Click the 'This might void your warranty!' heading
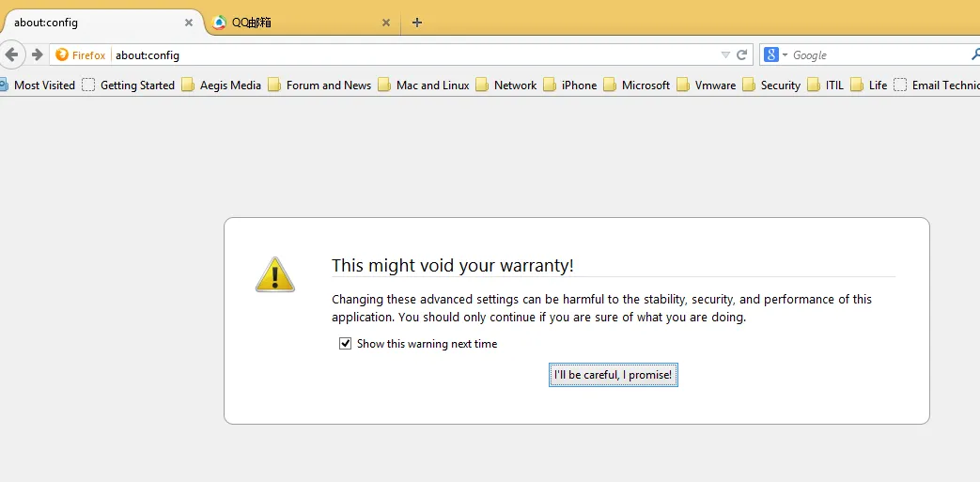 coord(453,266)
